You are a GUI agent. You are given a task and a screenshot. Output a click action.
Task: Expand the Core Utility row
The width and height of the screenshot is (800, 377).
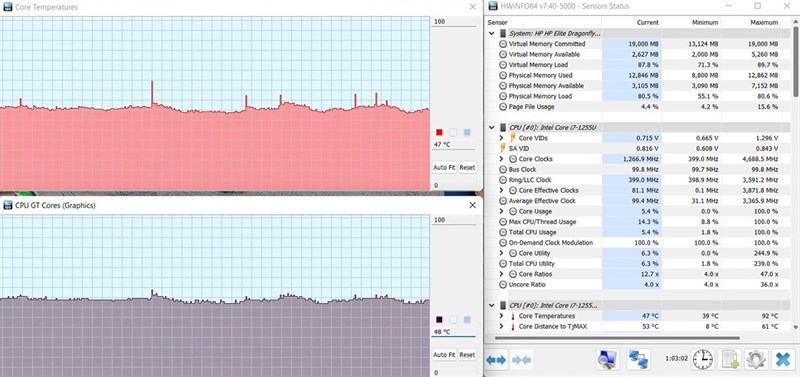point(502,253)
